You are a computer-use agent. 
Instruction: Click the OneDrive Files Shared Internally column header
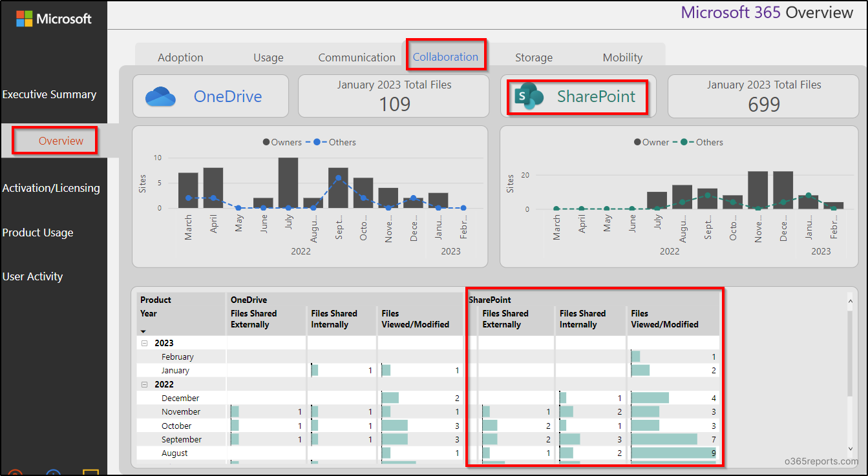coord(334,319)
